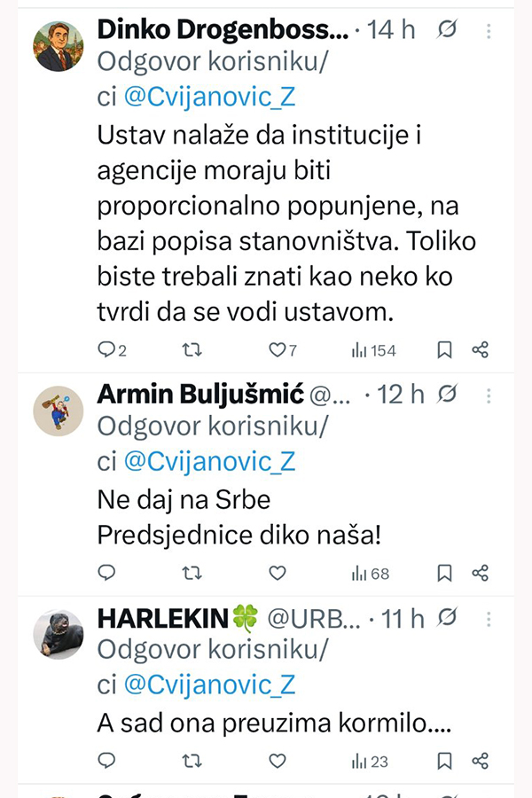This screenshot has width=532, height=798.
Task: Like Armin Buljušmić's tweet
Action: 278,573
